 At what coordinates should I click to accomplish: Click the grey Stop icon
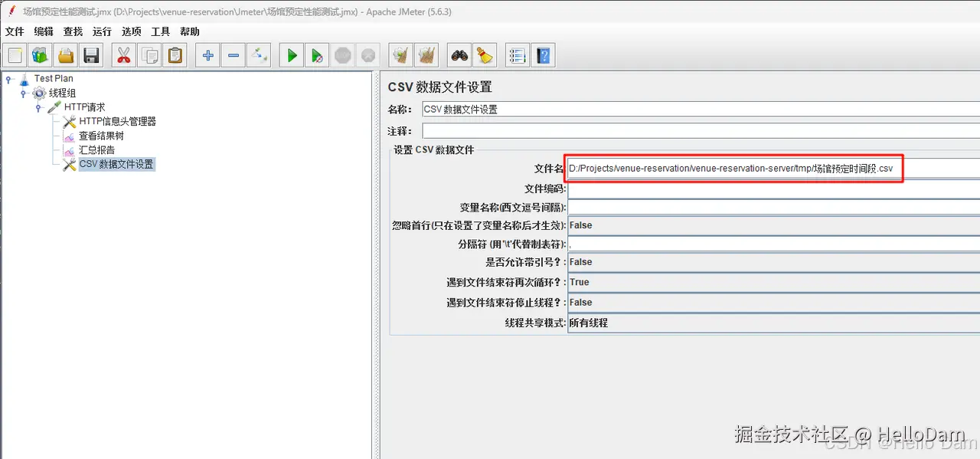pos(342,55)
